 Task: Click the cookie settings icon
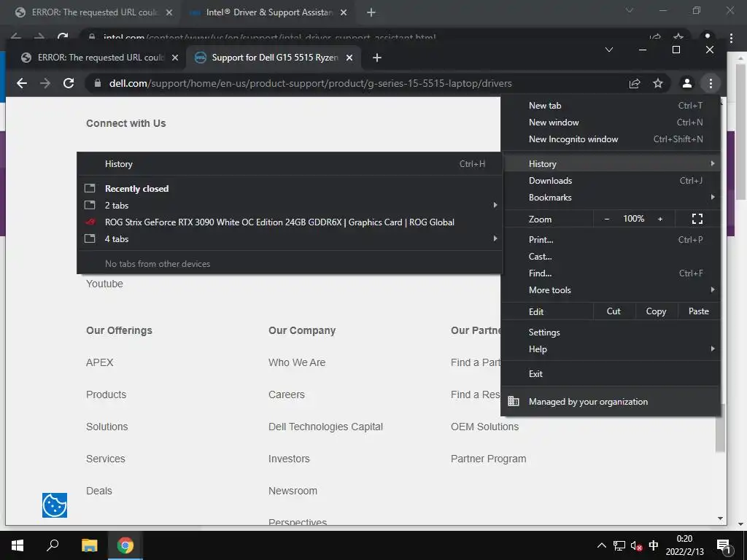point(54,505)
